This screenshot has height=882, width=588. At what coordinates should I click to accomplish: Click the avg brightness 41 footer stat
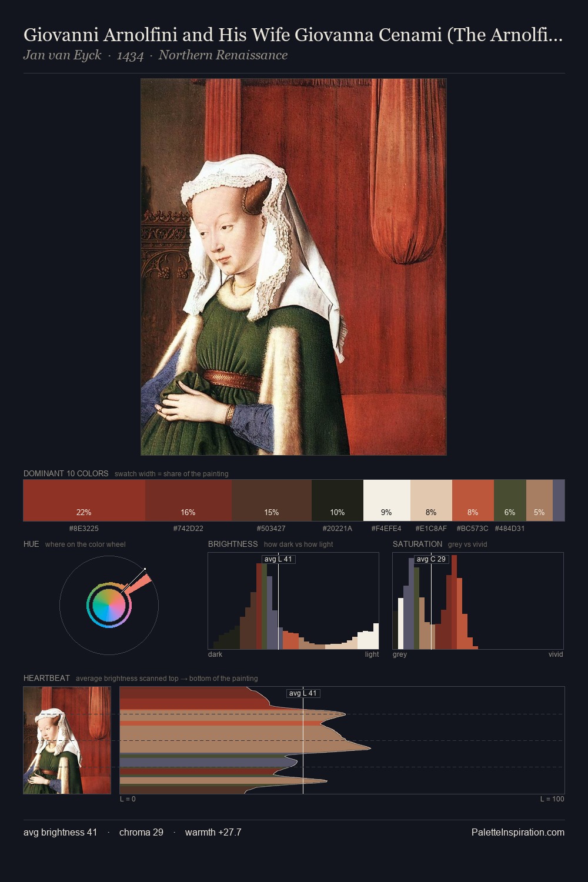click(x=60, y=833)
